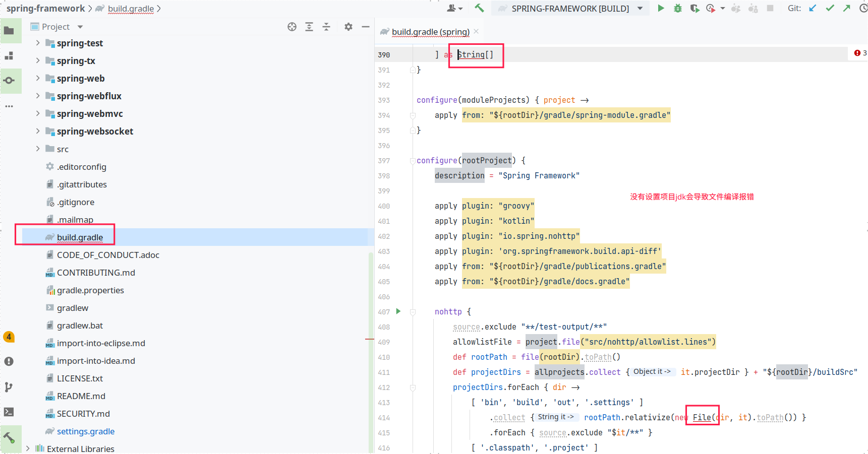Viewport: 868px width, 454px height.
Task: Collapse the fold marker at line 394
Action: pyautogui.click(x=413, y=115)
